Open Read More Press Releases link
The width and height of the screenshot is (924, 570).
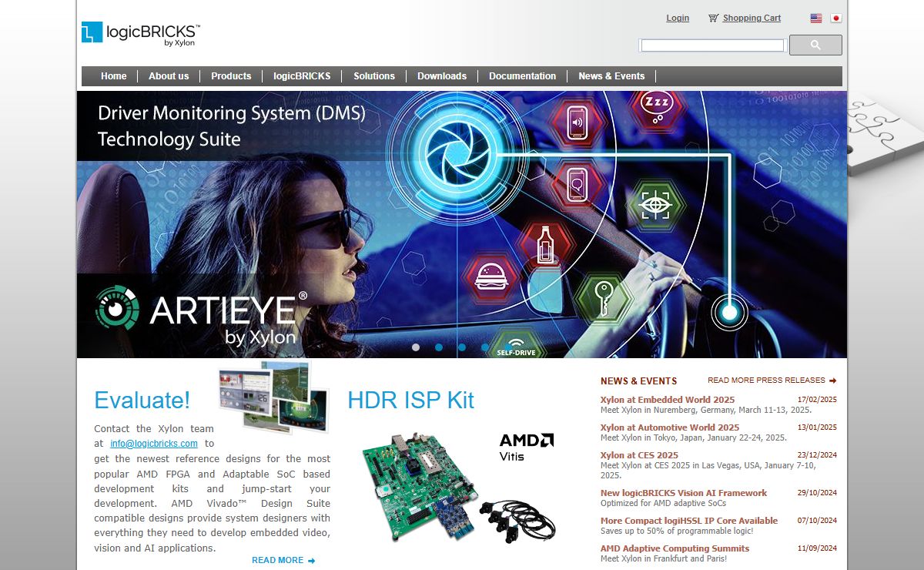coord(766,381)
